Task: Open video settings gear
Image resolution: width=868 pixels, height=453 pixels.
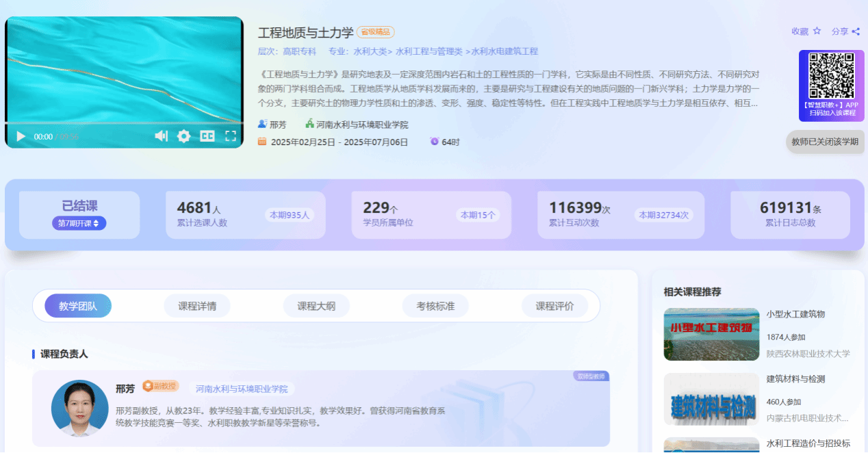Action: pos(183,136)
